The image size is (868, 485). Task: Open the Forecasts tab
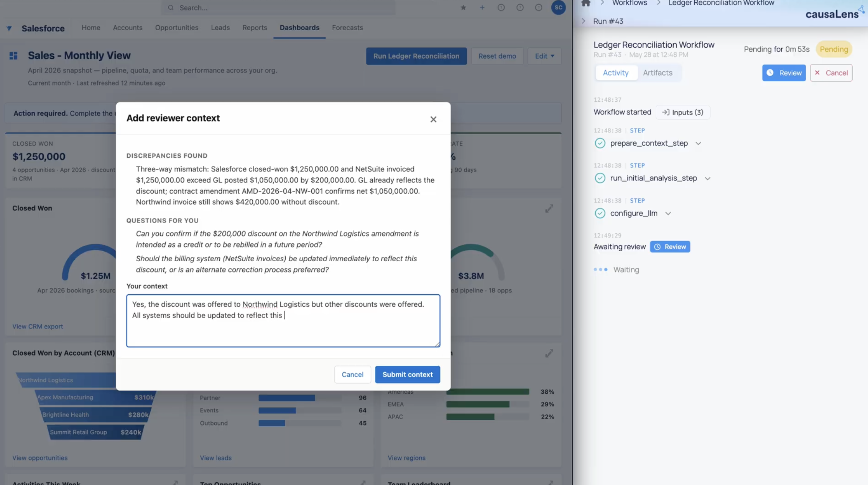[x=347, y=28]
